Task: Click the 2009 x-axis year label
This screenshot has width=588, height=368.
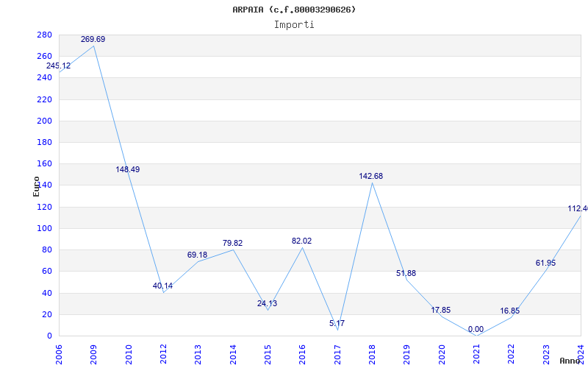Action: point(93,354)
